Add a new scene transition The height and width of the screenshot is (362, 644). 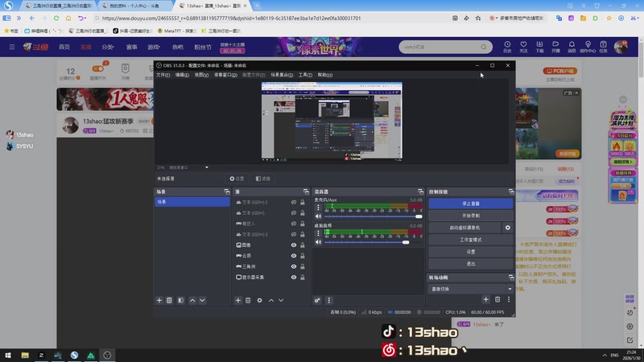pyautogui.click(x=486, y=299)
